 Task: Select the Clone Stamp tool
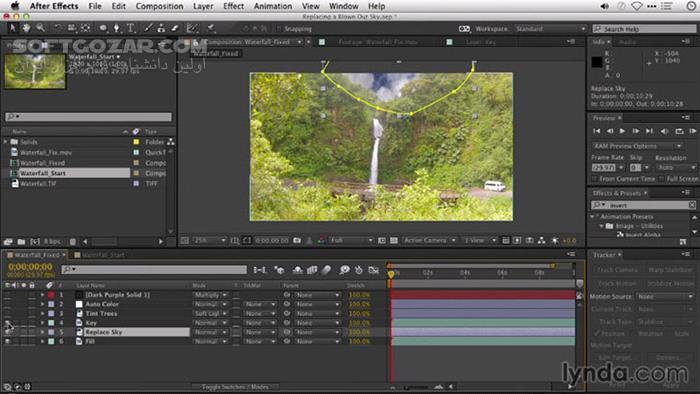pyautogui.click(x=161, y=28)
